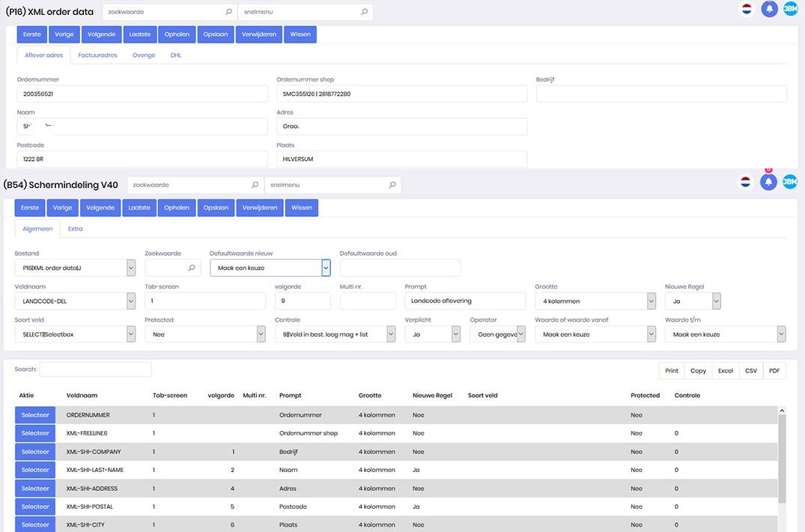Open notifications bell in Schermindeling header
Image resolution: width=805 pixels, height=532 pixels.
[x=768, y=182]
